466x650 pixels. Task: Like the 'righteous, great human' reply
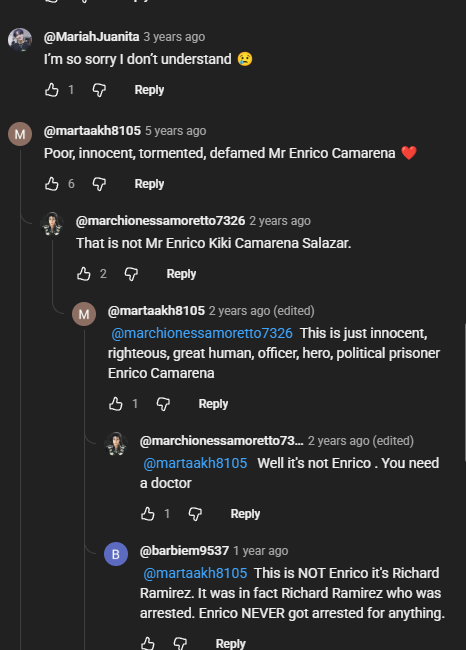point(116,404)
